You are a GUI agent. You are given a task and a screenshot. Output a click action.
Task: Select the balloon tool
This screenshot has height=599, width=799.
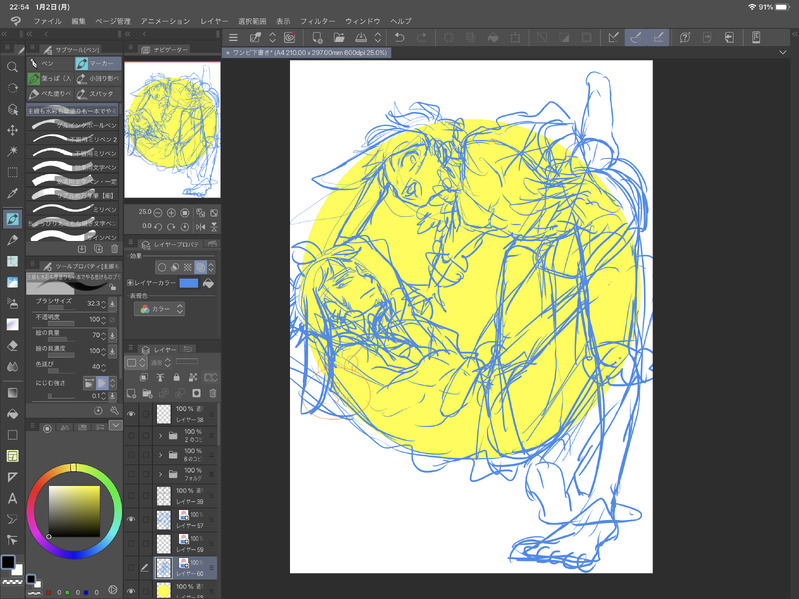12,519
